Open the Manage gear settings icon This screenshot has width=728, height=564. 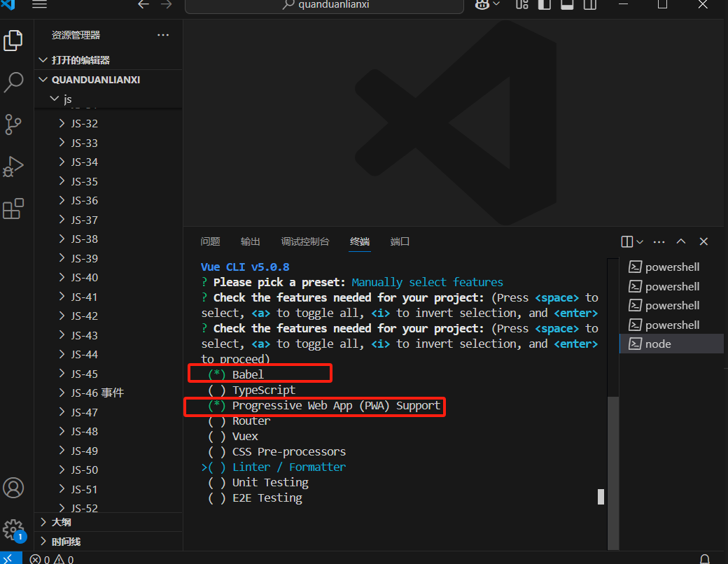13,530
